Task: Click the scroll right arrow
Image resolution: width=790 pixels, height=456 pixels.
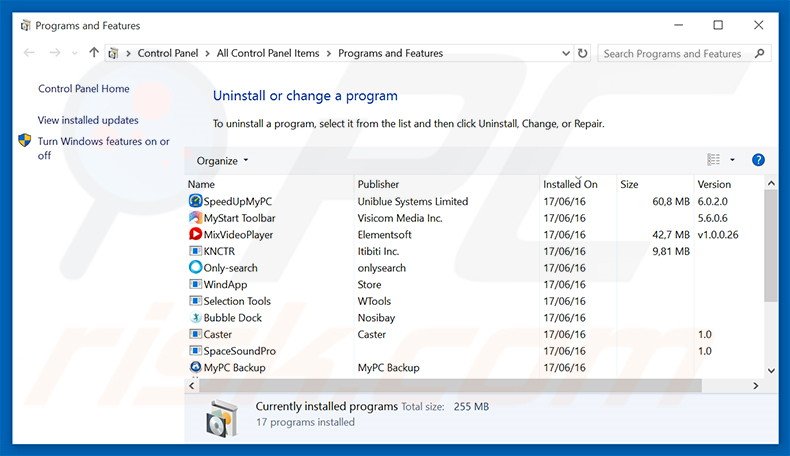Action: 755,385
